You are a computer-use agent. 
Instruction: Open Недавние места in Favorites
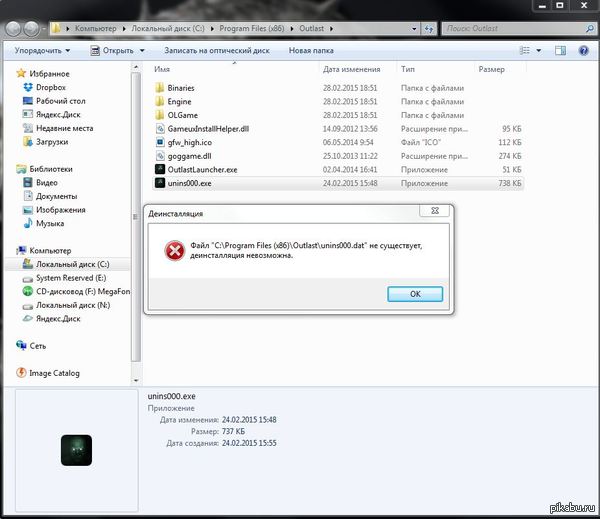(58, 128)
